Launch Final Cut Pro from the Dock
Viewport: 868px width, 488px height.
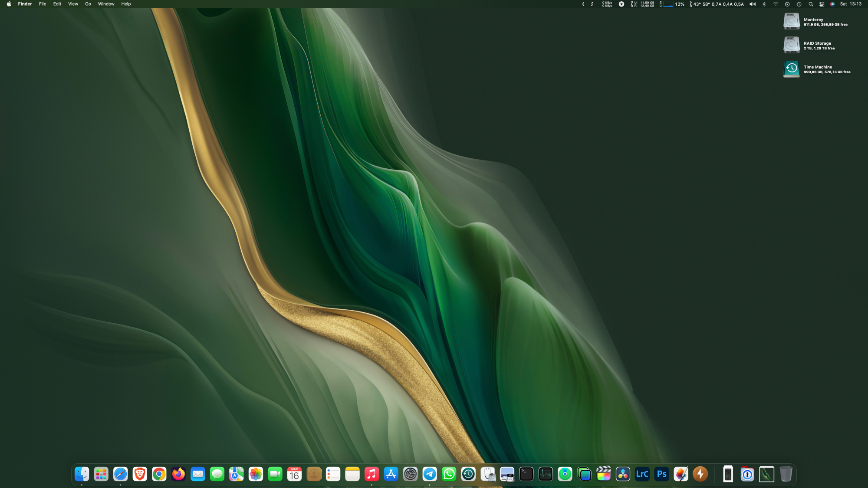coord(604,474)
